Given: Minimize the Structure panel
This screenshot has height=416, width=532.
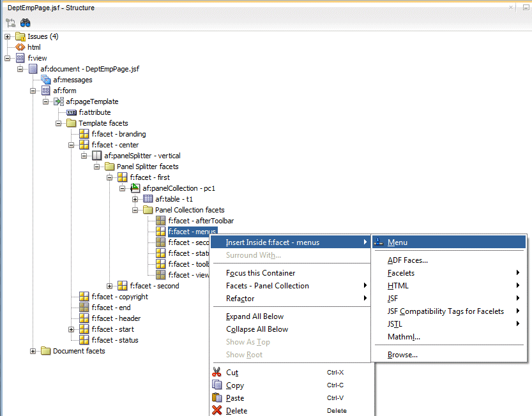Looking at the screenshot, I should [x=526, y=7].
